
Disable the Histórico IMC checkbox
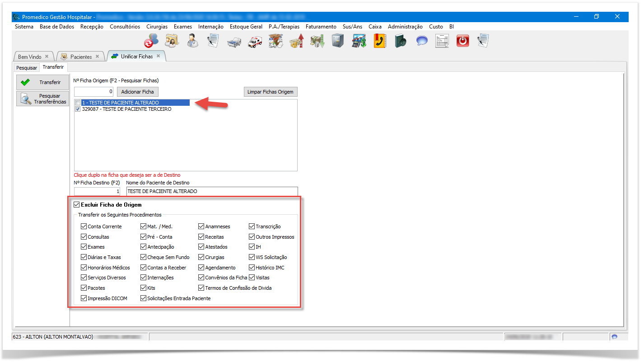[252, 268]
